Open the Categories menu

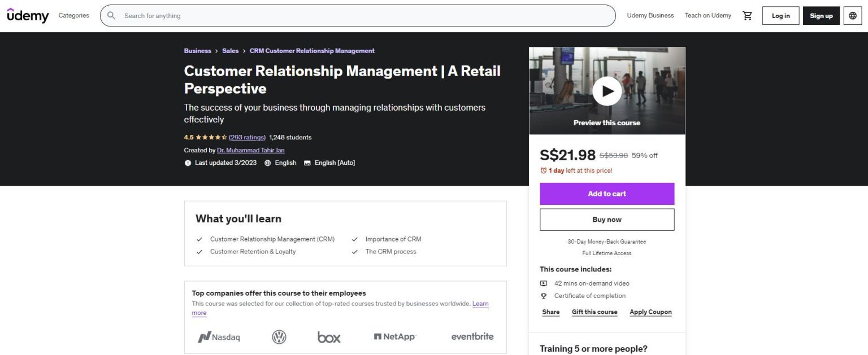73,15
